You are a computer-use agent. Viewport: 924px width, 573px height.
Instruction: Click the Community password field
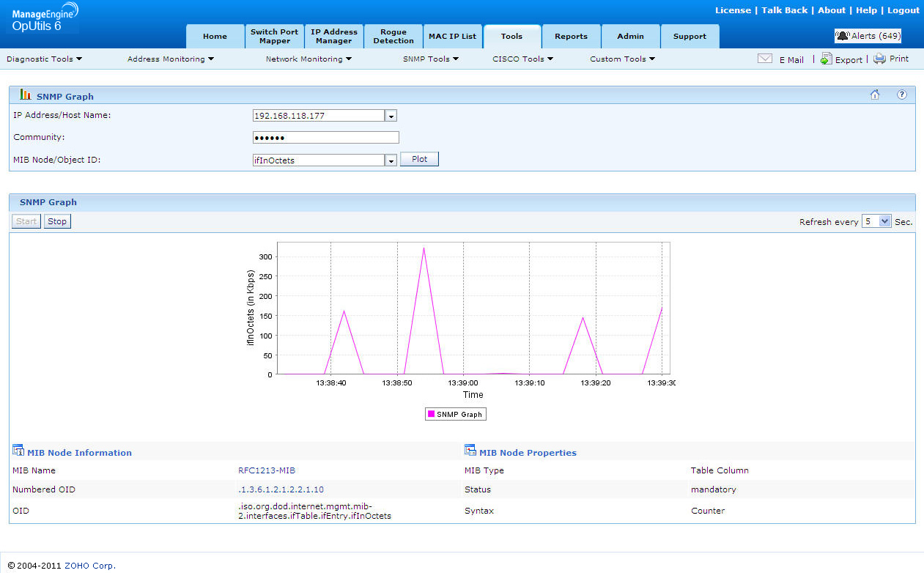pyautogui.click(x=325, y=138)
